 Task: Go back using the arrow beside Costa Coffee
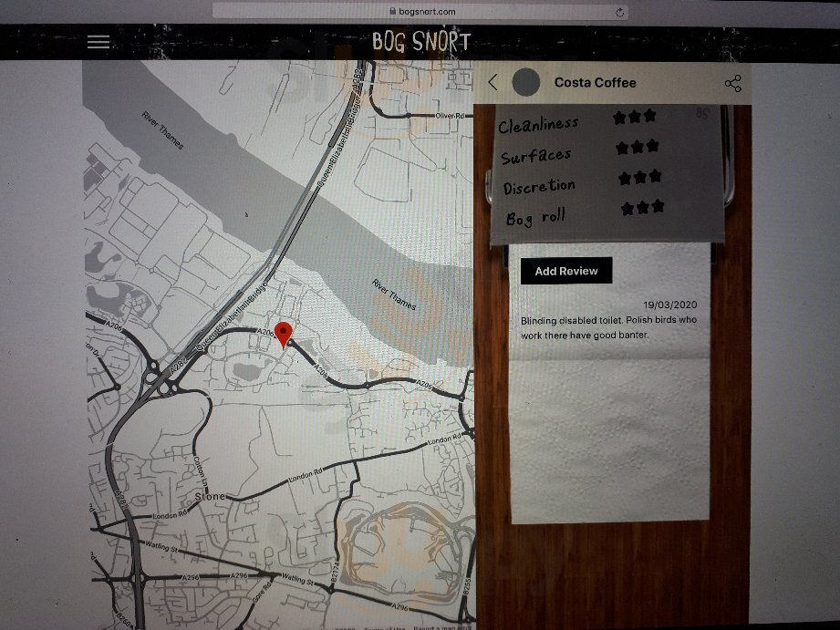pyautogui.click(x=493, y=82)
